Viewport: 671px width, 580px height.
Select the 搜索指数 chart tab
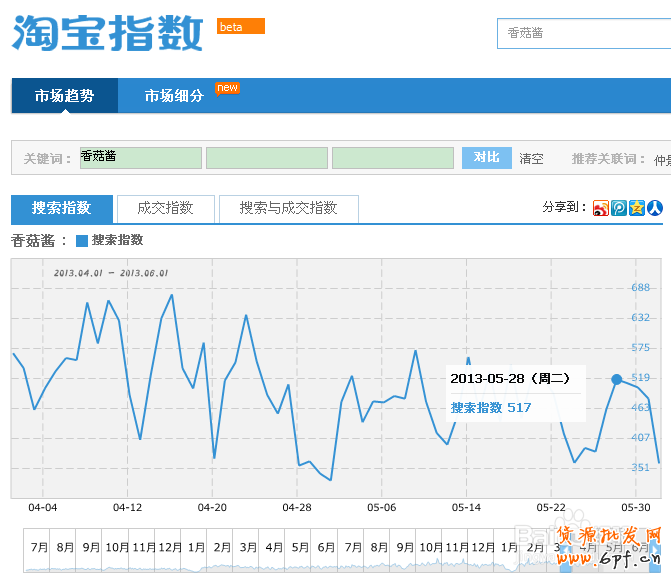click(61, 208)
